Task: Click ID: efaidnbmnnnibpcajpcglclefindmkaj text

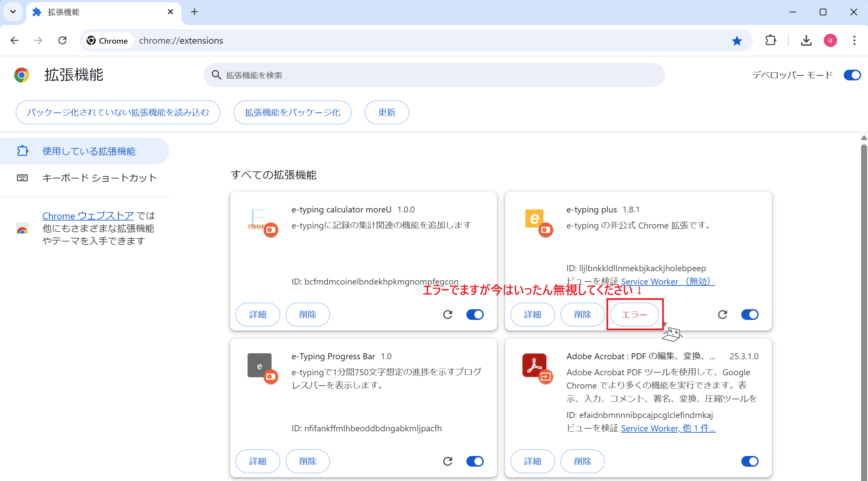Action: click(639, 415)
